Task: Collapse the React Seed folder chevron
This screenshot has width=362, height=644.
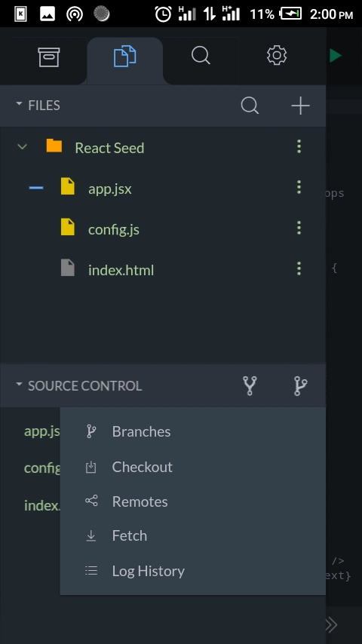Action: coord(23,146)
